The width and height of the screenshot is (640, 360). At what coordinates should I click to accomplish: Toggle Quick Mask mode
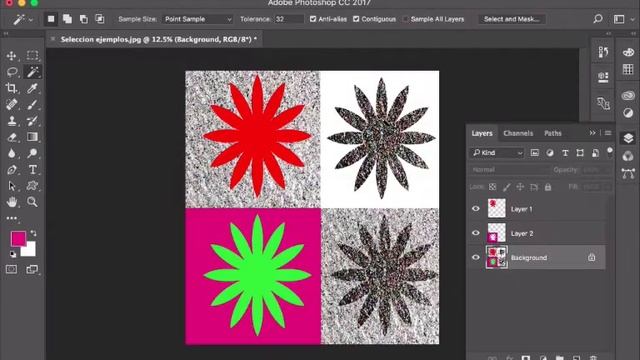11,269
